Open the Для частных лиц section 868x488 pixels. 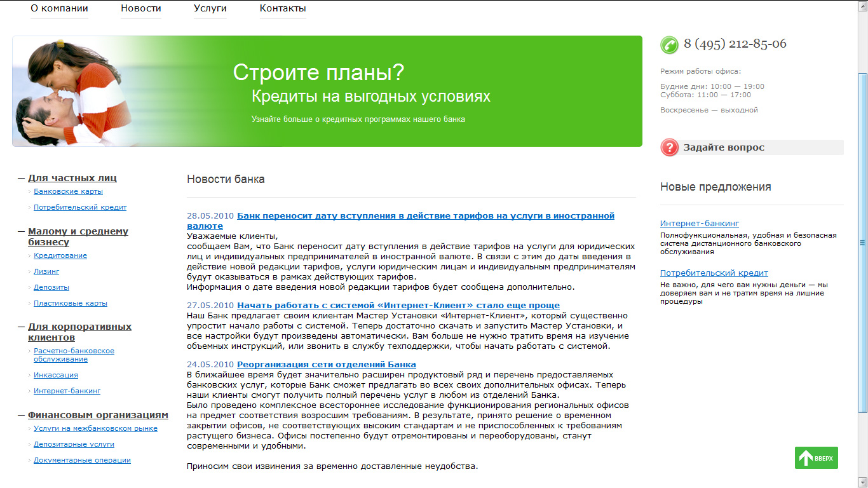tap(72, 178)
